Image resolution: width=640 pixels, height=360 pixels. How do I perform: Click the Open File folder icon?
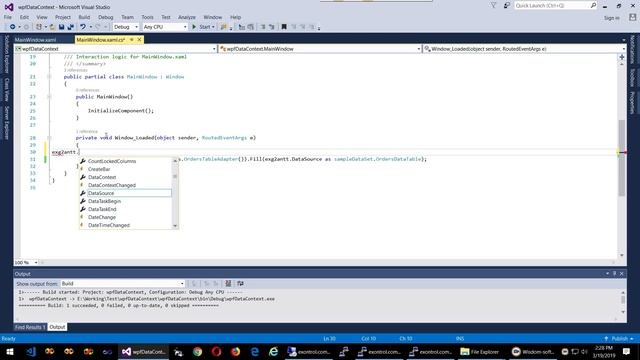coord(52,27)
